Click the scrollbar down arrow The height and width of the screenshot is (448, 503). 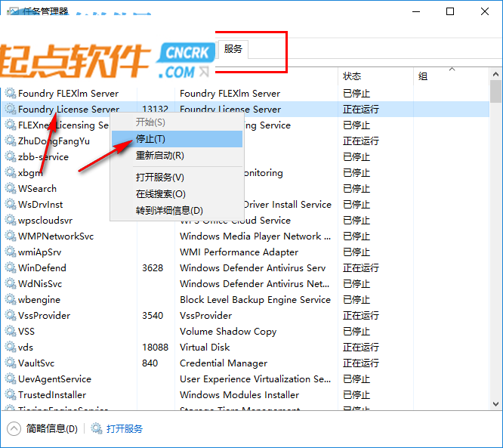click(495, 403)
